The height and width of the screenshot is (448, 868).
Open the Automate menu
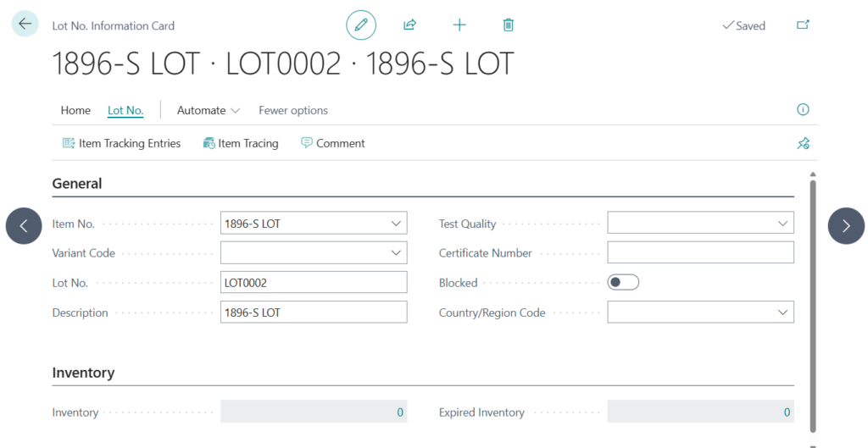point(209,110)
